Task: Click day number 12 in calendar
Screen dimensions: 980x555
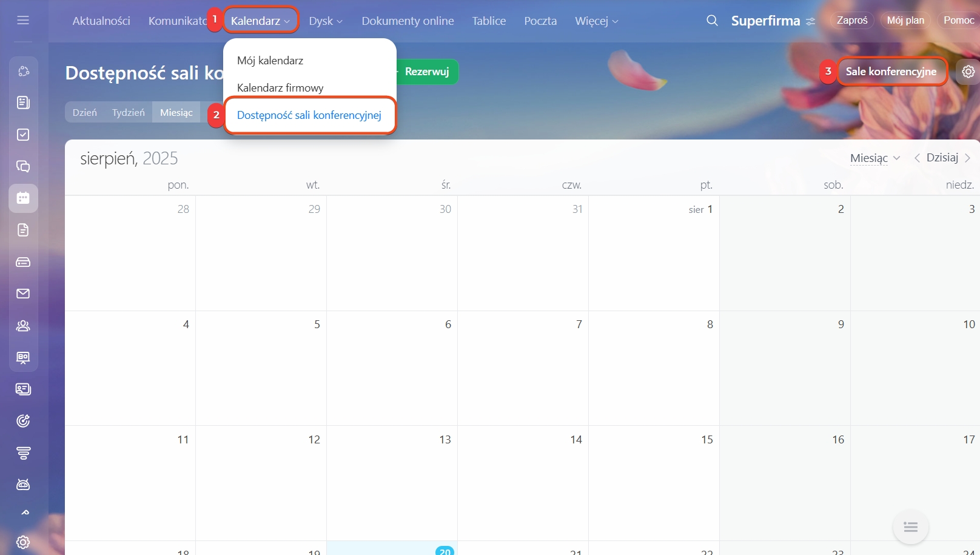Action: coord(314,439)
